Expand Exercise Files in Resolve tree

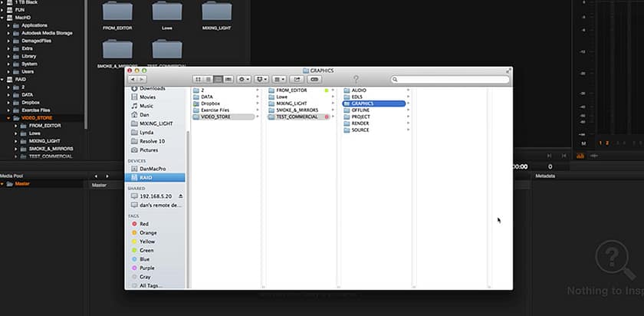click(8, 110)
